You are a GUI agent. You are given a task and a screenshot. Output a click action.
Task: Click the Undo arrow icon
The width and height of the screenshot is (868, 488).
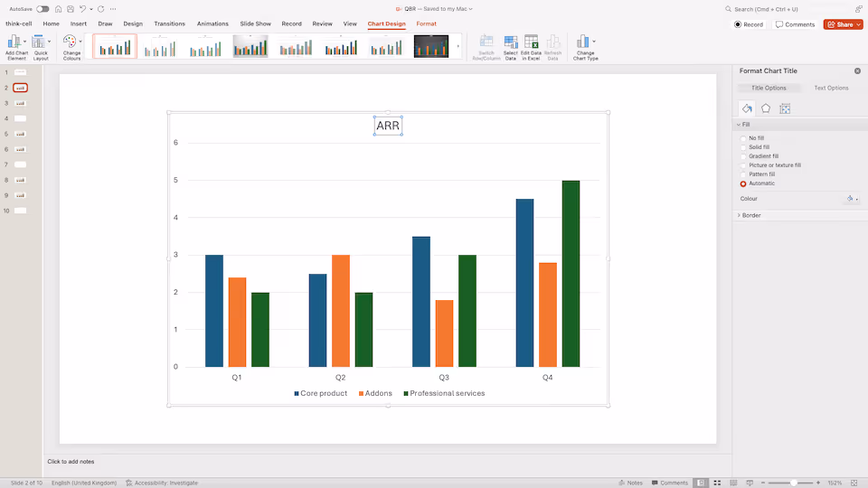pos(82,9)
